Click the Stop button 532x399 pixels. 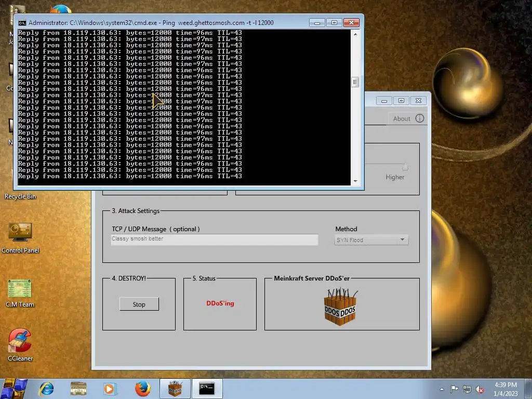[139, 304]
